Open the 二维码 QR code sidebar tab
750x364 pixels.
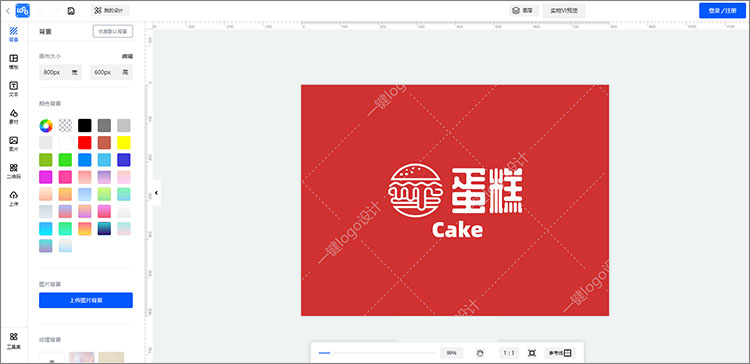(14, 171)
